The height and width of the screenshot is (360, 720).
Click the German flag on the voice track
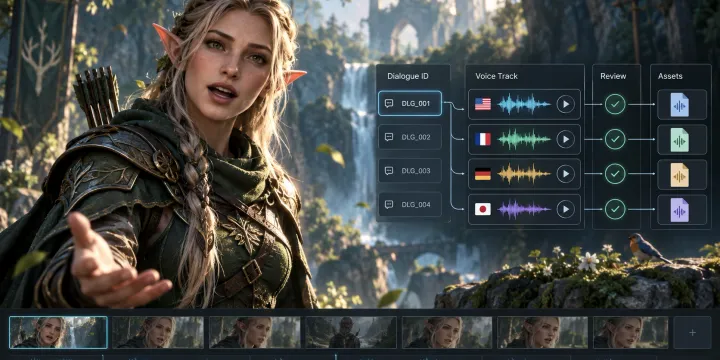(483, 174)
